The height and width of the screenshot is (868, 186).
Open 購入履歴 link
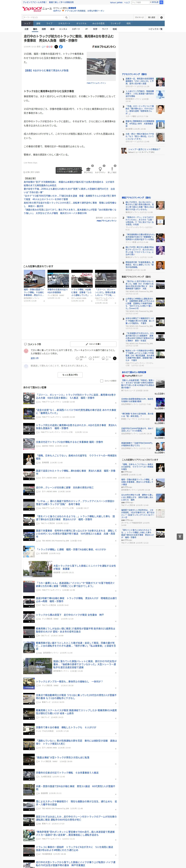pos(152,18)
